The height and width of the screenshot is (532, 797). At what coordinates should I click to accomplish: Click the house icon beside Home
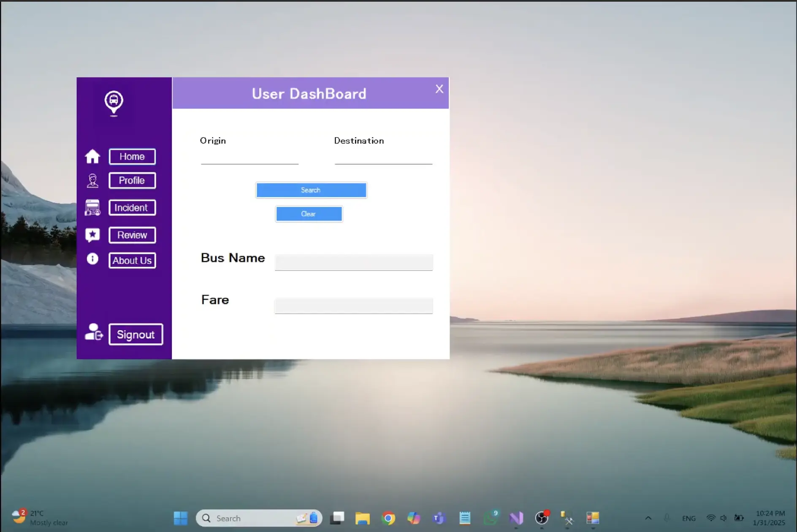(x=92, y=157)
